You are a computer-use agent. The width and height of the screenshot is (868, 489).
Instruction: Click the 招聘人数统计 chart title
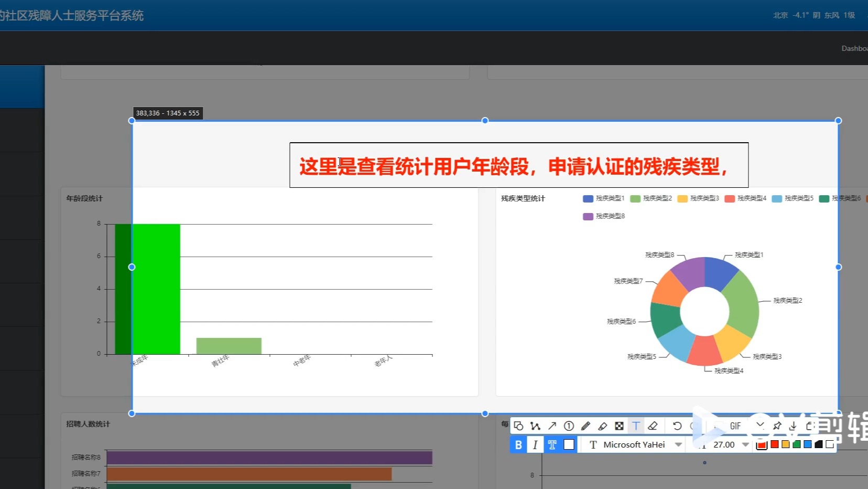pyautogui.click(x=88, y=424)
